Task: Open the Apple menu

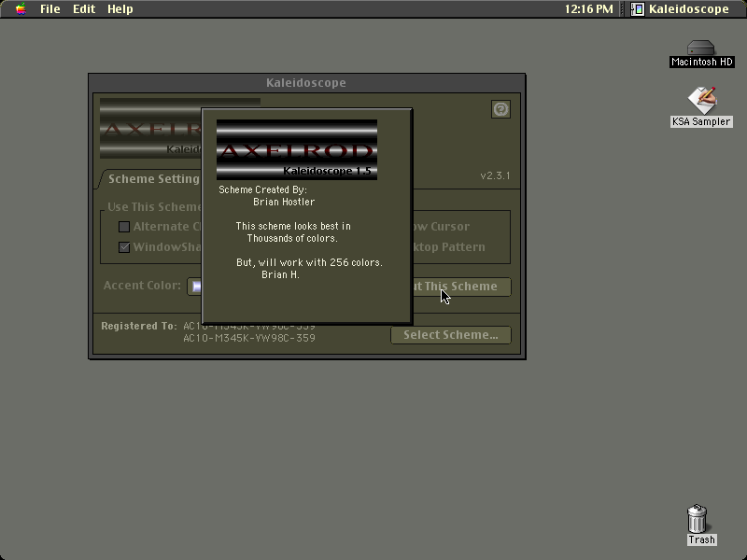Action: tap(21, 9)
